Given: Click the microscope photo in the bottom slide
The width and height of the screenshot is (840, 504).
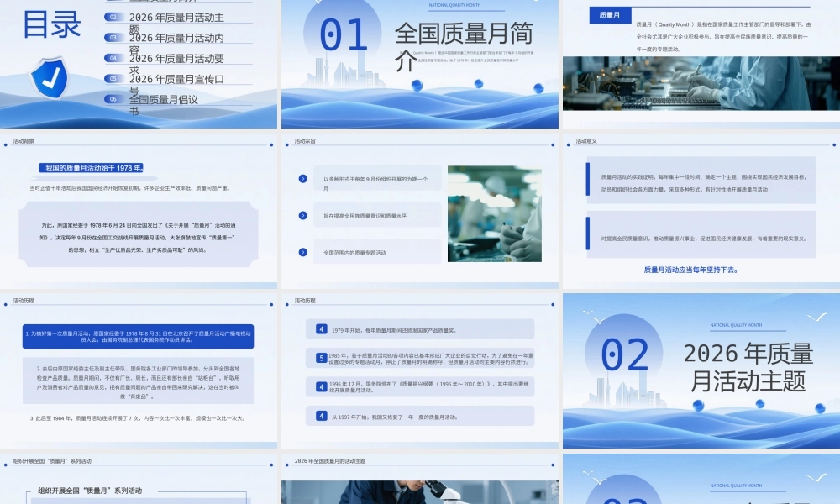Looking at the screenshot, I should click(x=419, y=492).
